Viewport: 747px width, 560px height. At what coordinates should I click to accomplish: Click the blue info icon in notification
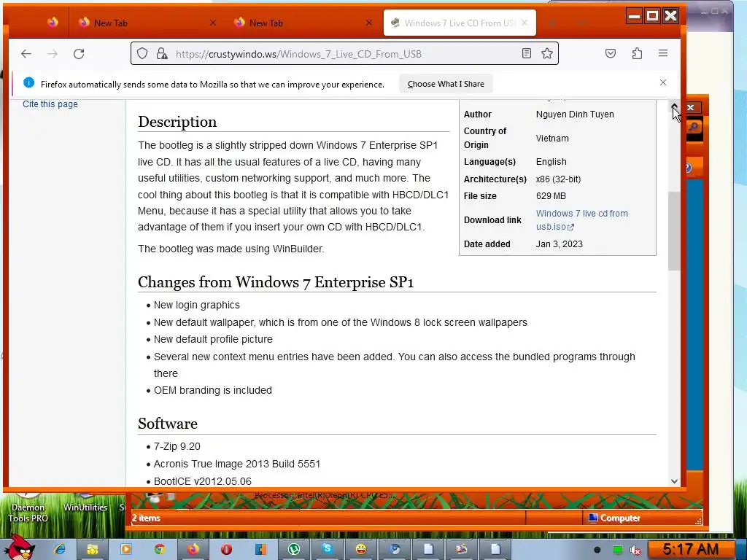point(28,83)
